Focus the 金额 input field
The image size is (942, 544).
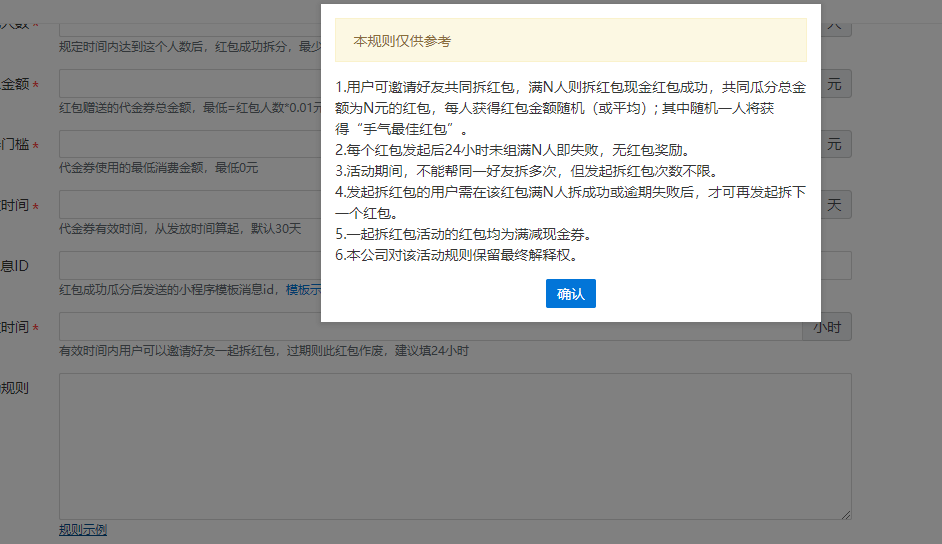click(x=190, y=85)
